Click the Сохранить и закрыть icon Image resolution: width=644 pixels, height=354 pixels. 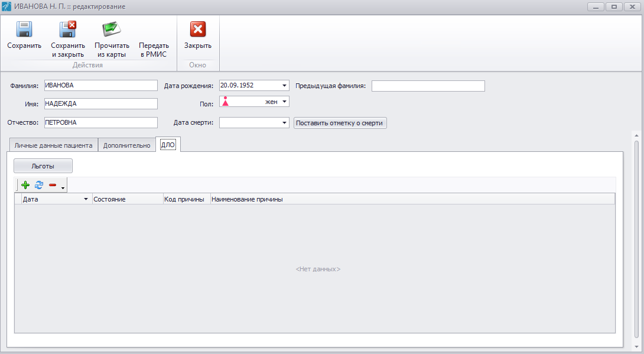tap(68, 30)
